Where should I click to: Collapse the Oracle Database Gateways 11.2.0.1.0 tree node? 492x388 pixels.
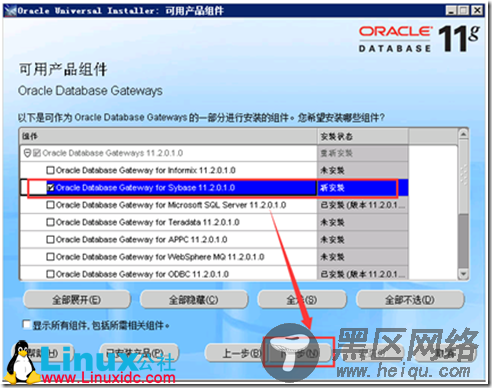click(x=27, y=153)
